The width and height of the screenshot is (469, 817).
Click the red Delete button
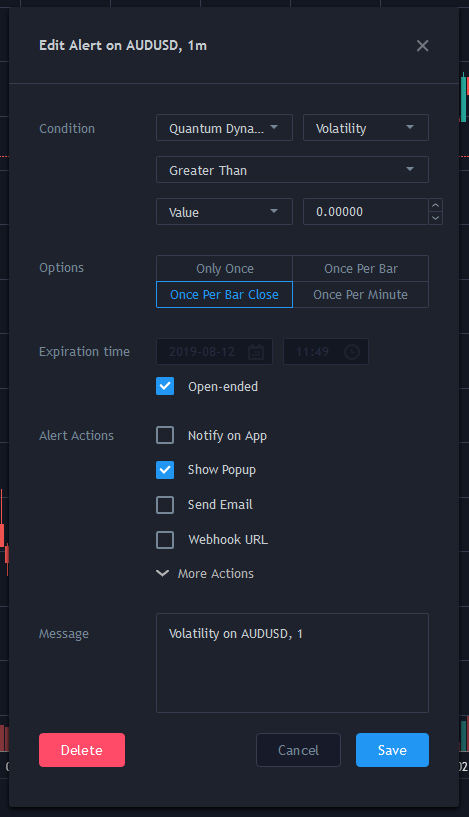(x=82, y=750)
